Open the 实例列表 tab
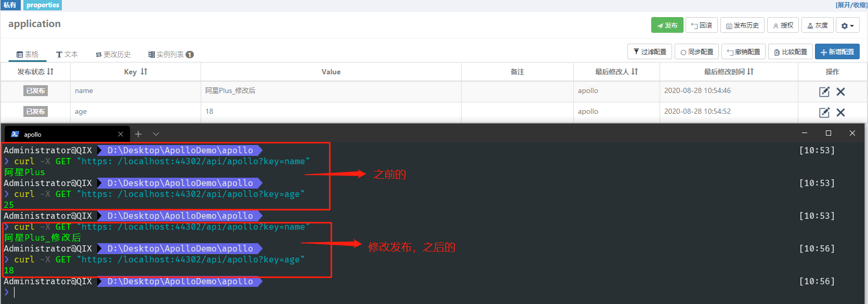Image resolution: width=868 pixels, height=304 pixels. [170, 55]
